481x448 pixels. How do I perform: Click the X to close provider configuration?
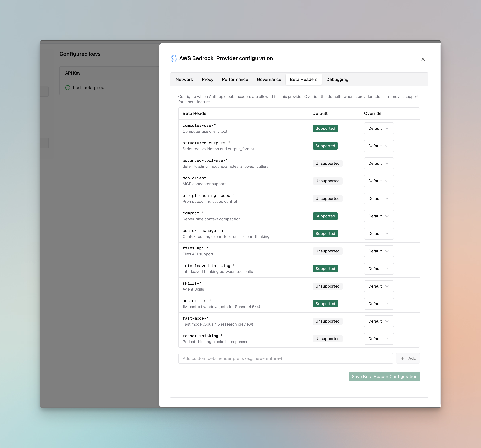[423, 59]
